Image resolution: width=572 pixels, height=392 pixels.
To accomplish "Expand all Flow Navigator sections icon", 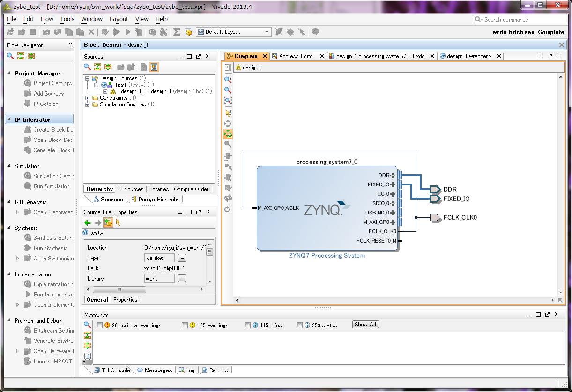I will coord(31,56).
